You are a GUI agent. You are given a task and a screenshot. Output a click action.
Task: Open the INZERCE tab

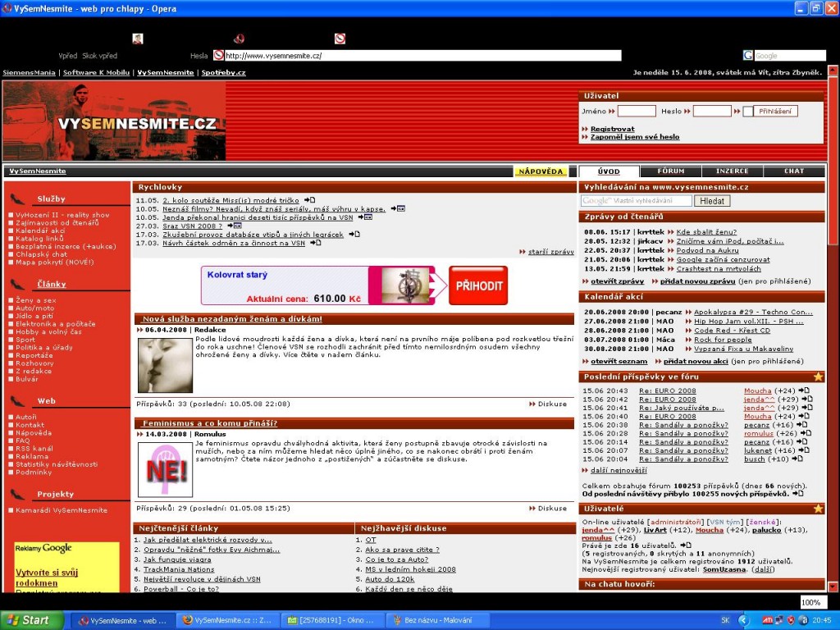pos(733,171)
